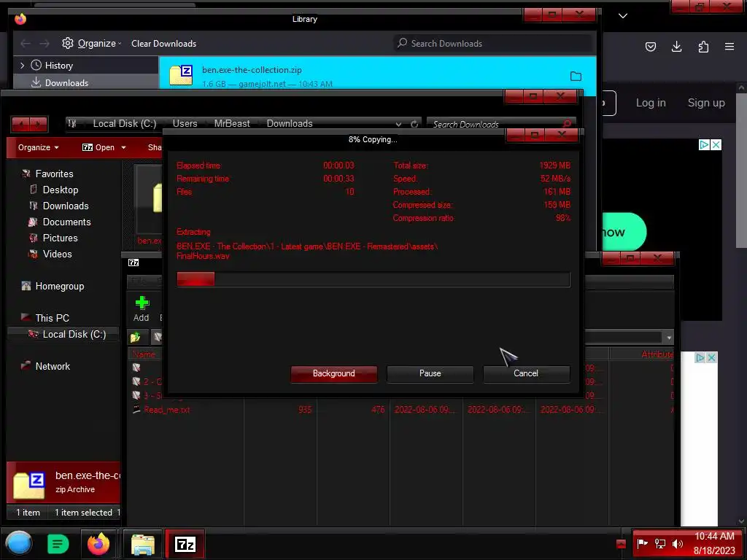Cancel the 7-Zip copying operation

coord(526,374)
